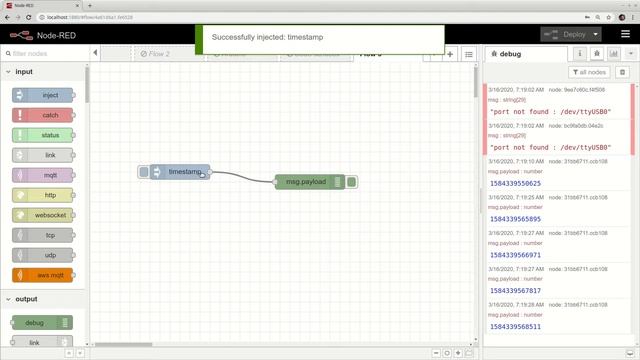Bookmark the page with star icon
The width and height of the screenshot is (640, 360).
(609, 17)
